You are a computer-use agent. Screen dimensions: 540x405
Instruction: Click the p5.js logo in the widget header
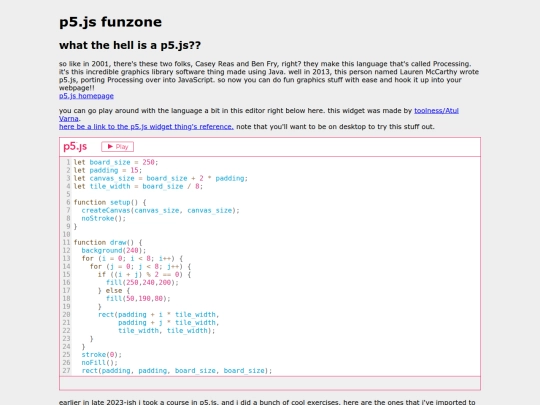[75, 146]
